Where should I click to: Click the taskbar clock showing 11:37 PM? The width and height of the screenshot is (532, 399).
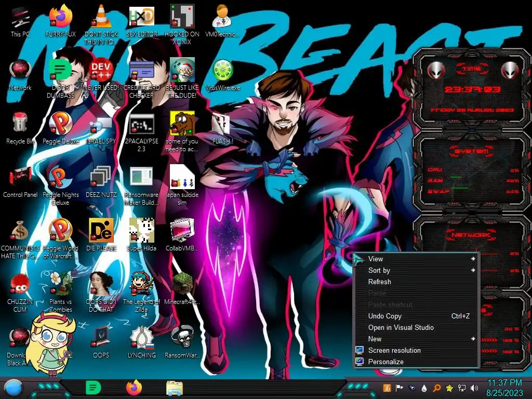tap(504, 388)
